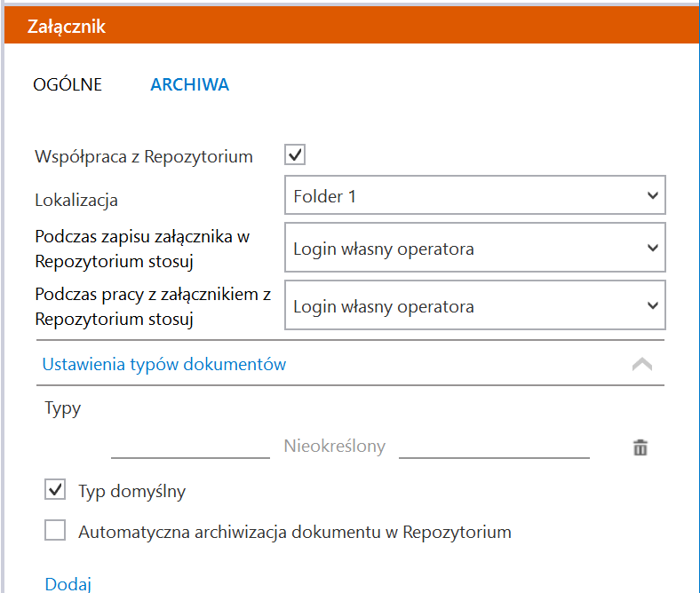This screenshot has width=700, height=593.
Task: Click the Załącznik orange header bar
Action: tap(352, 25)
